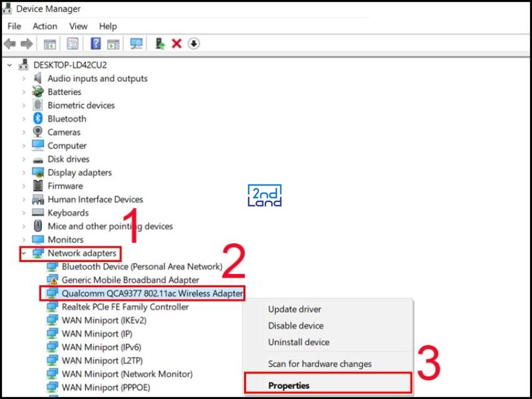The width and height of the screenshot is (532, 399).
Task: Click the Forward arrow toolbar icon
Action: pos(27,43)
